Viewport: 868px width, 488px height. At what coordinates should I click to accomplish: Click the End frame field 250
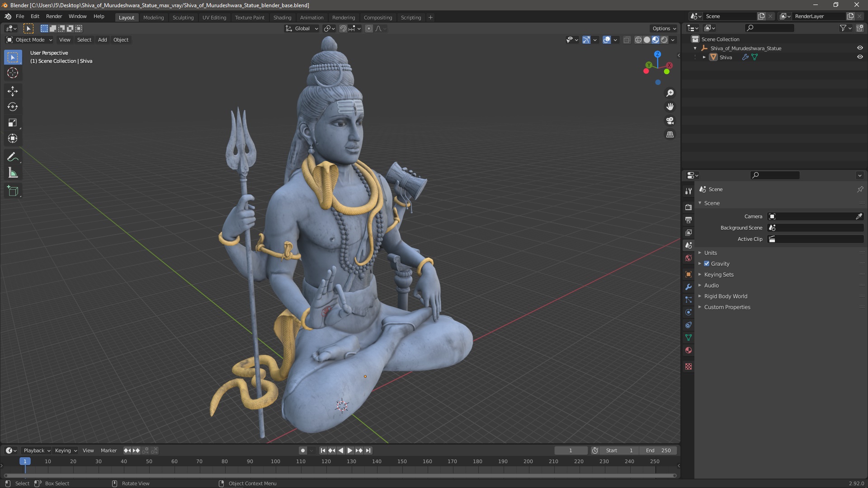click(x=658, y=450)
